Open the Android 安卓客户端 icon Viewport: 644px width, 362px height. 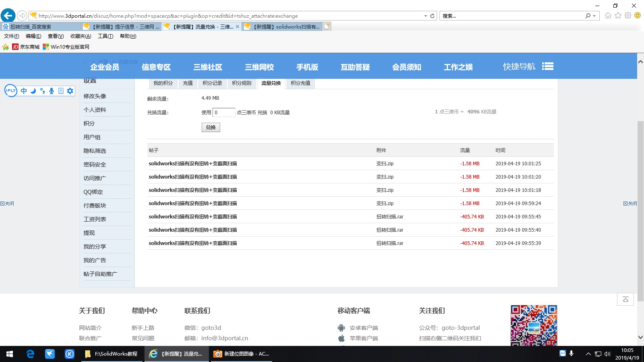tap(341, 328)
